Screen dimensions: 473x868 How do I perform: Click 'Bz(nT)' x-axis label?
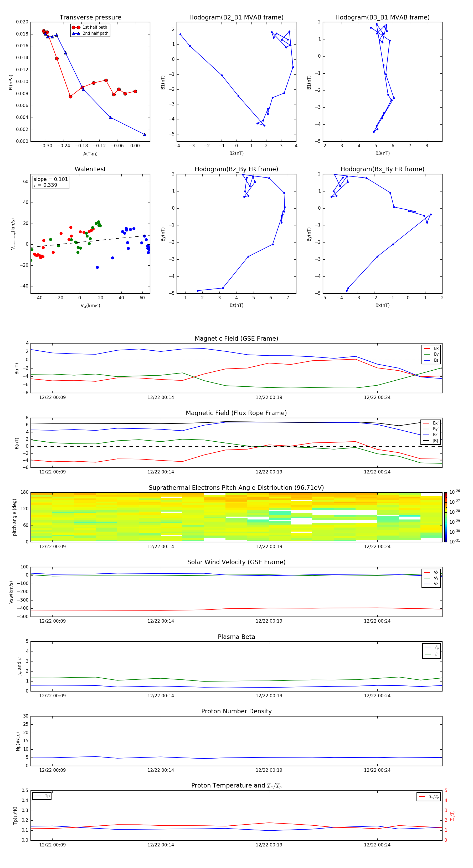coord(236,305)
